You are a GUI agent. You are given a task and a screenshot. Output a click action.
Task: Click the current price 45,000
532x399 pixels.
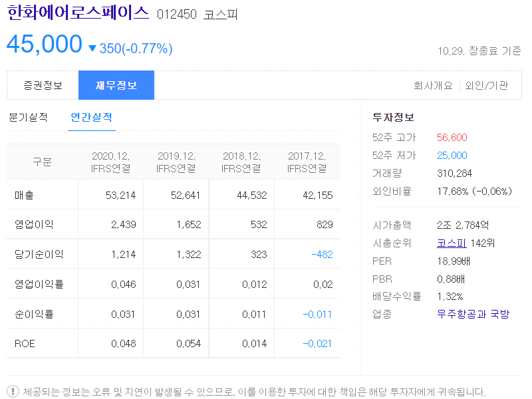(45, 44)
